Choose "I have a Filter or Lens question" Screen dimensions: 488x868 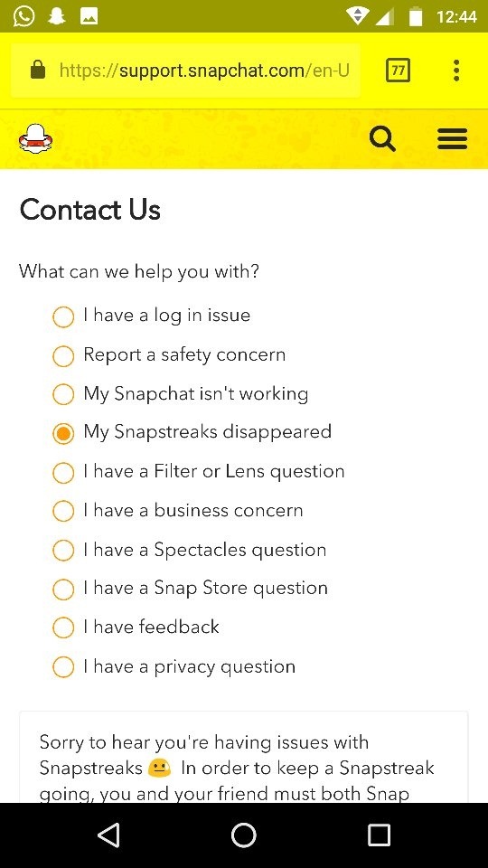pos(199,472)
